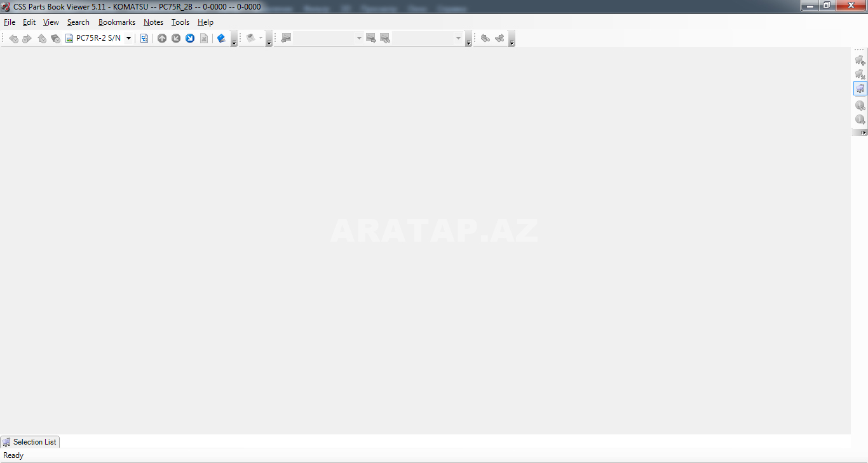Screen dimensions: 868x463
Task: Click the gray previous-page circle arrow icon
Action: coord(176,38)
